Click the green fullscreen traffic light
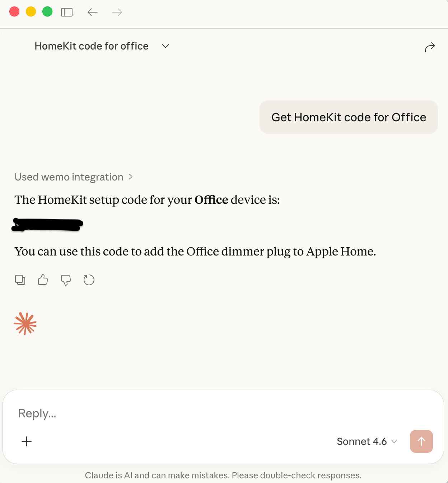The width and height of the screenshot is (448, 483). [47, 11]
